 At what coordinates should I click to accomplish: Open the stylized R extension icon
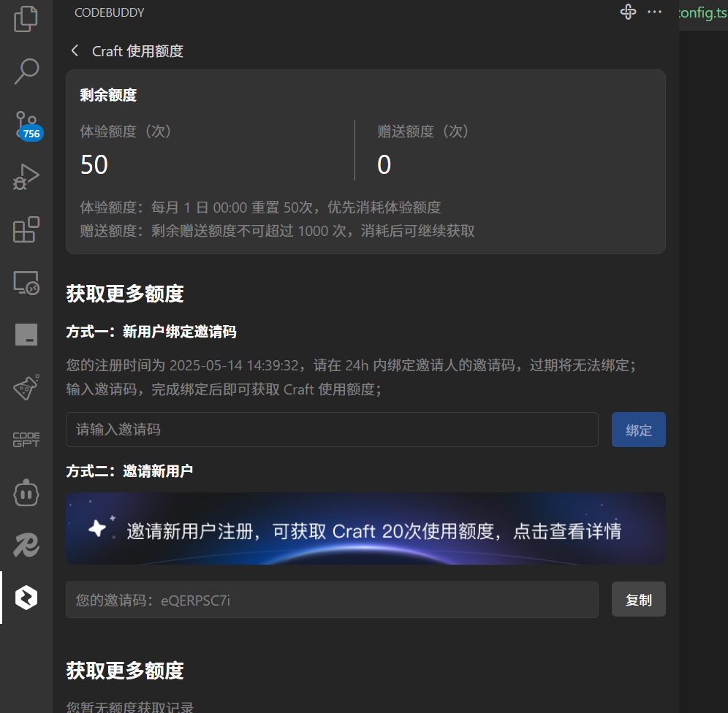point(26,545)
